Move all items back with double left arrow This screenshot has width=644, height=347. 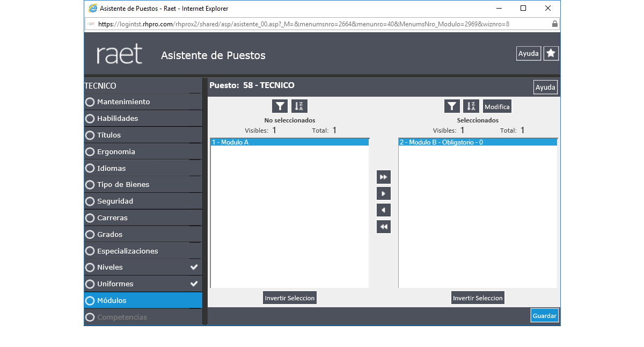pos(384,227)
